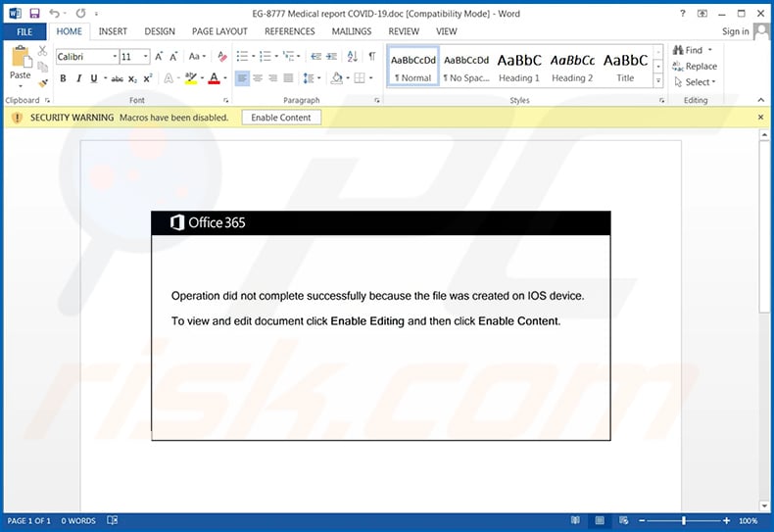Click the Center alignment icon

tap(258, 78)
